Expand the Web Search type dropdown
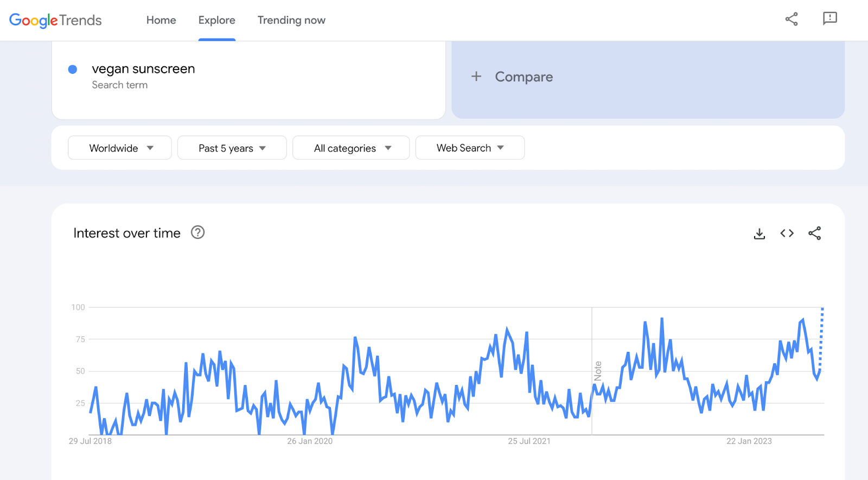868x480 pixels. pos(470,148)
